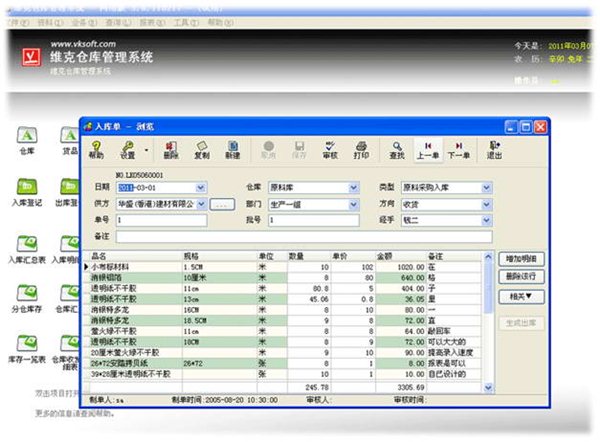Open the 报表 menu
Image resolution: width=600 pixels, height=442 pixels.
(x=152, y=23)
